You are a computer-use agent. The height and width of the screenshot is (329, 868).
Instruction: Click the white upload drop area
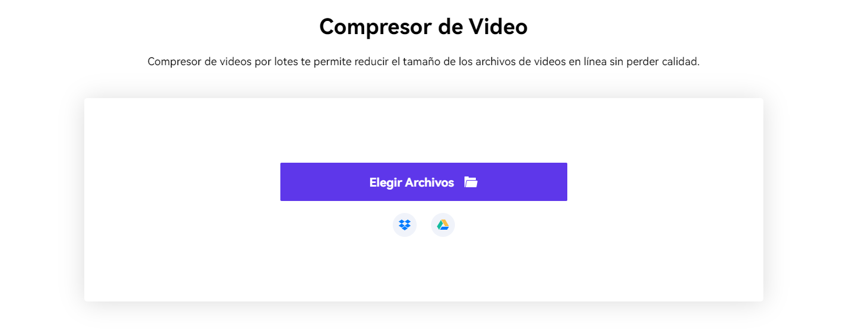tap(424, 200)
